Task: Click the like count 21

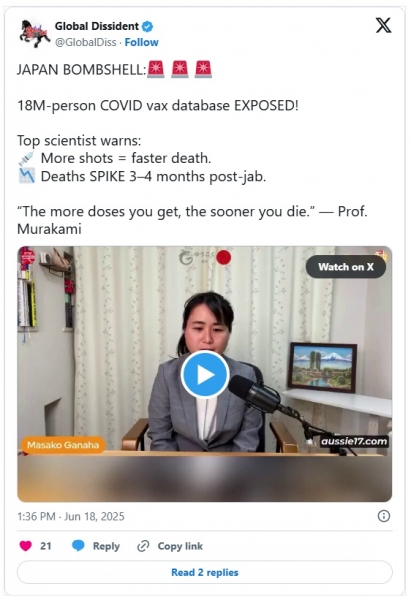Action: click(x=46, y=546)
